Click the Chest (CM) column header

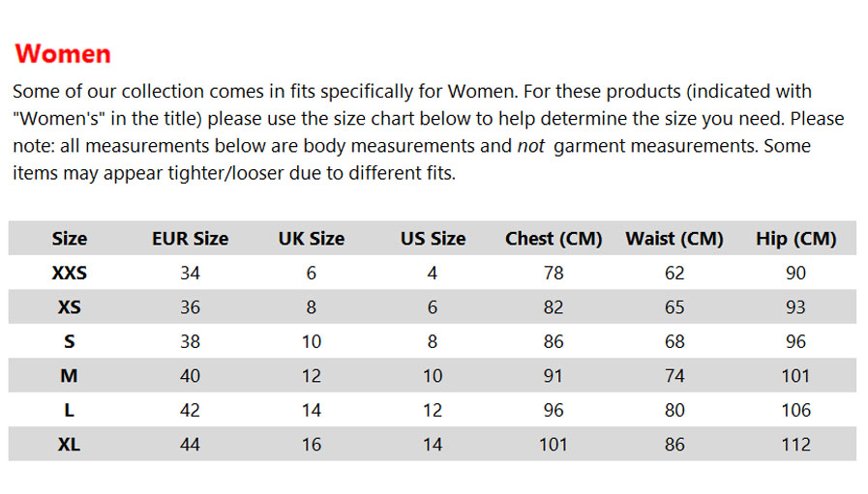click(x=554, y=239)
